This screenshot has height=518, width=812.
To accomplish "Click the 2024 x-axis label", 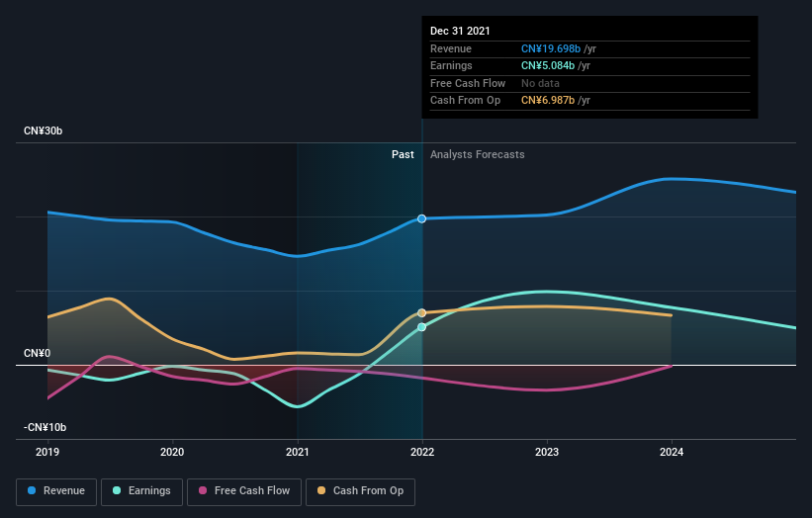I will (672, 453).
